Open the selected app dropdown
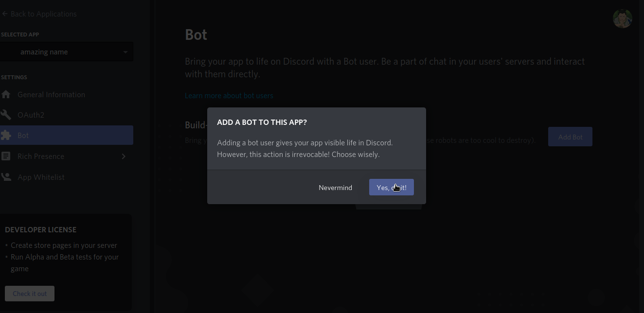This screenshot has height=313, width=644. click(66, 52)
